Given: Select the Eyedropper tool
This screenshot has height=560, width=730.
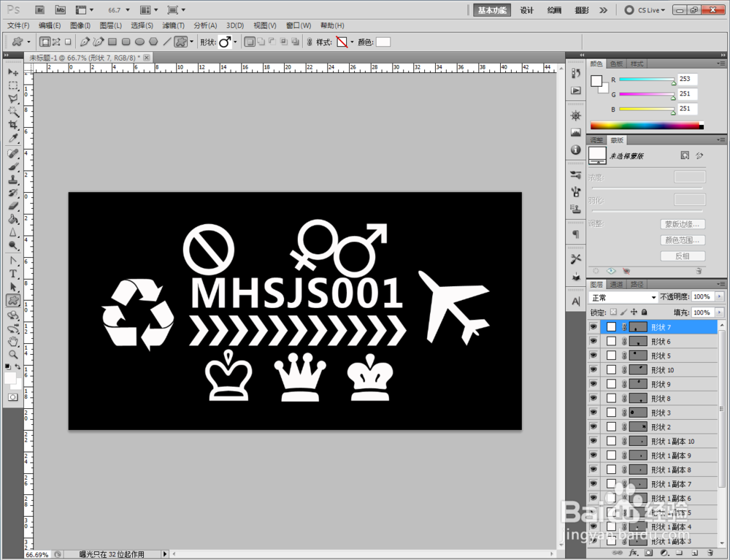Looking at the screenshot, I should click(13, 138).
